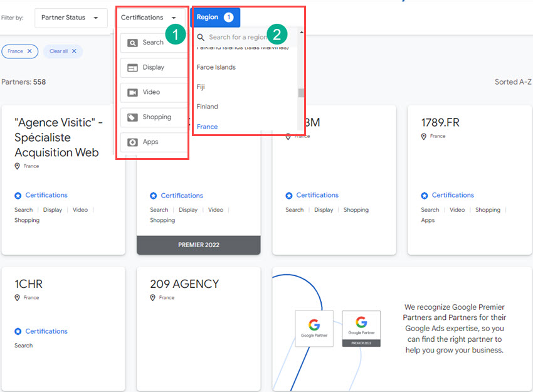533x392 pixels.
Task: Click location pin on 209 AGENCY card
Action: (x=152, y=298)
